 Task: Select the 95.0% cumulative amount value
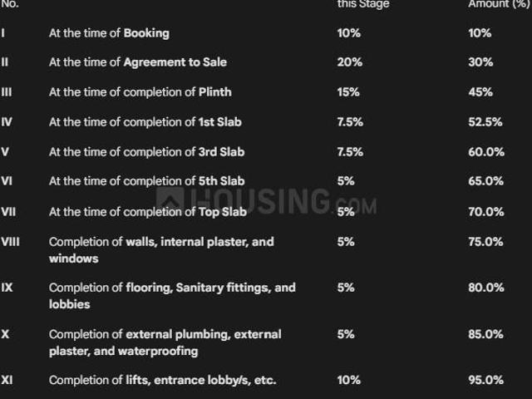pyautogui.click(x=485, y=381)
